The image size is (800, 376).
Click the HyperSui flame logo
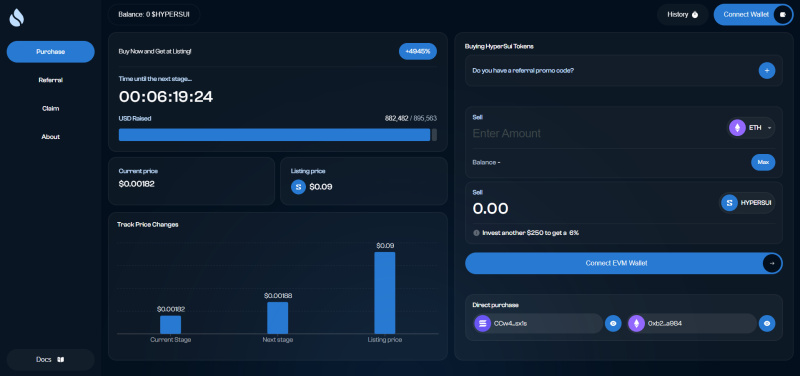tap(16, 18)
